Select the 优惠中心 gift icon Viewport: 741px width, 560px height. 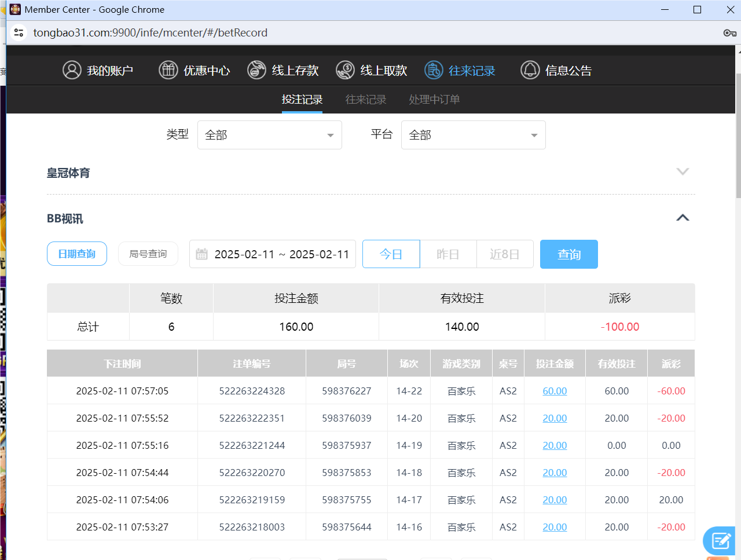(x=168, y=69)
